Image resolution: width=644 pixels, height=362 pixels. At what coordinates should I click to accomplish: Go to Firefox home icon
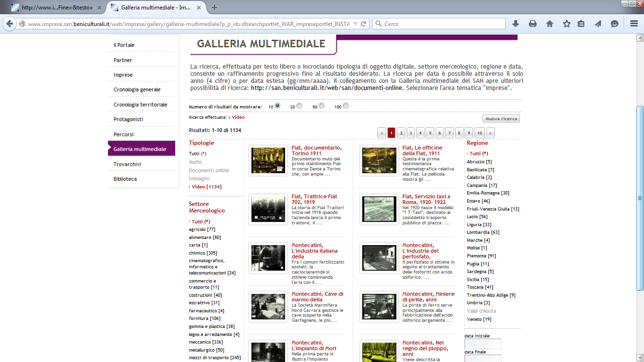pos(550,24)
